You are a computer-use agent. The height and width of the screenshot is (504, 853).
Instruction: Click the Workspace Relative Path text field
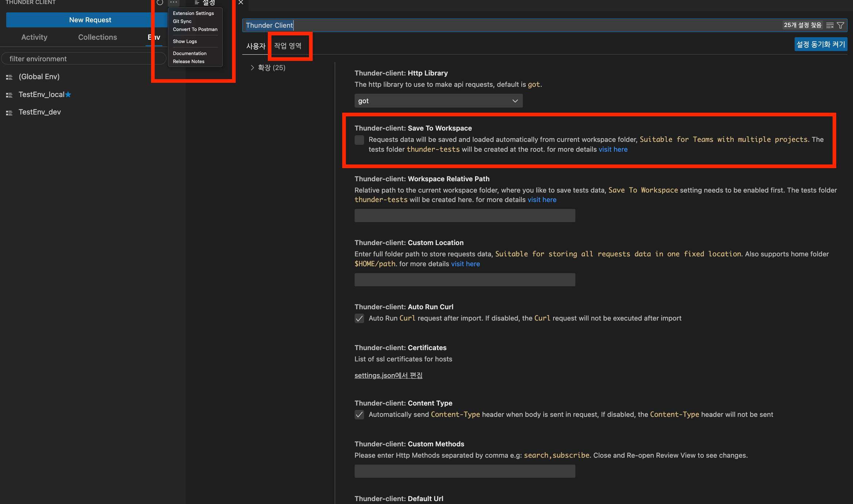click(465, 216)
